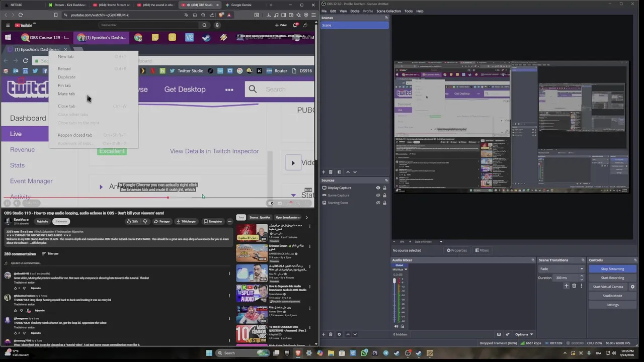Pop out the Audio Mixer dock
The image size is (644, 362).
pos(533,260)
